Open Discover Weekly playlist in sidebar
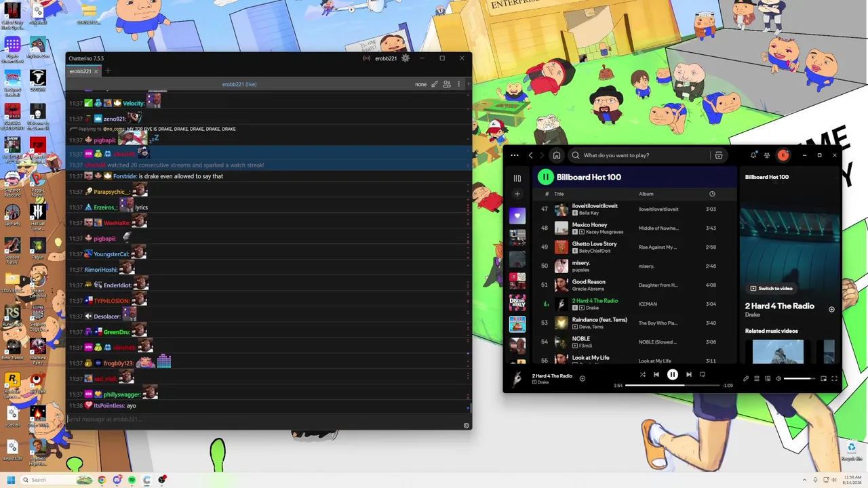The image size is (868, 488). pos(517,302)
